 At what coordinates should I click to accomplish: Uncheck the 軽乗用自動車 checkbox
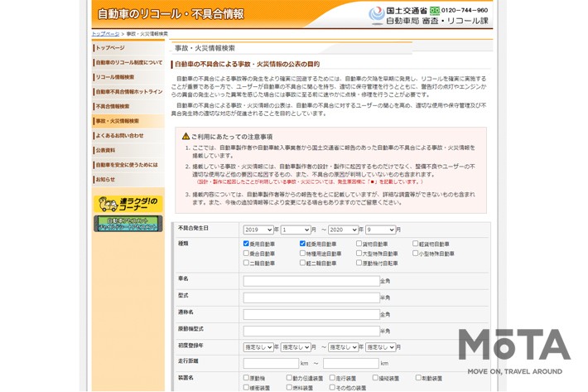point(302,244)
